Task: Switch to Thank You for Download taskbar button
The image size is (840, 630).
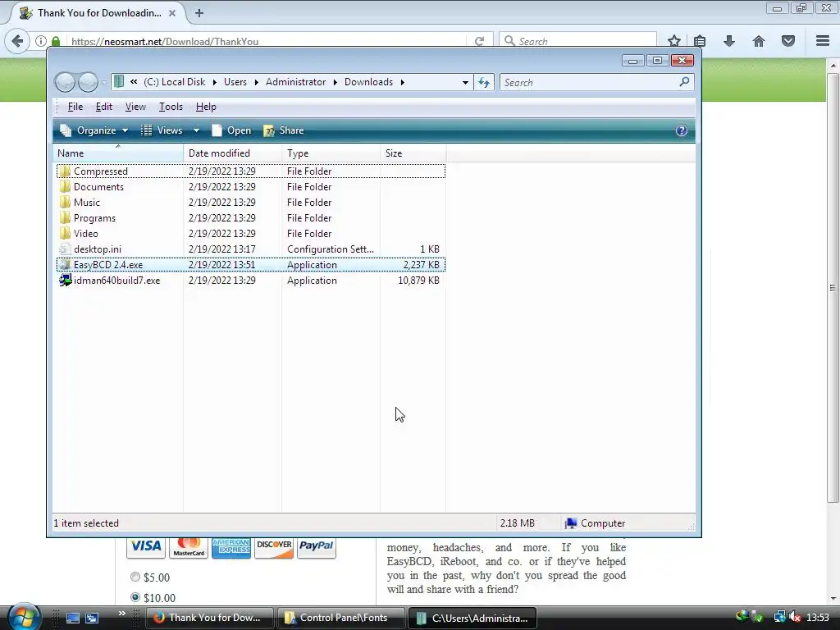Action: [209, 618]
